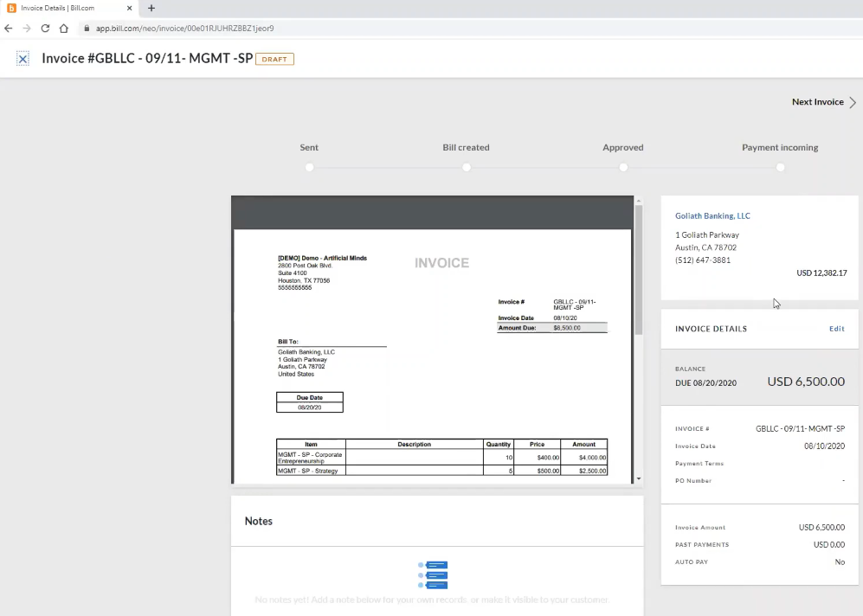This screenshot has height=616, width=863.
Task: Open a new browser tab
Action: click(x=151, y=8)
